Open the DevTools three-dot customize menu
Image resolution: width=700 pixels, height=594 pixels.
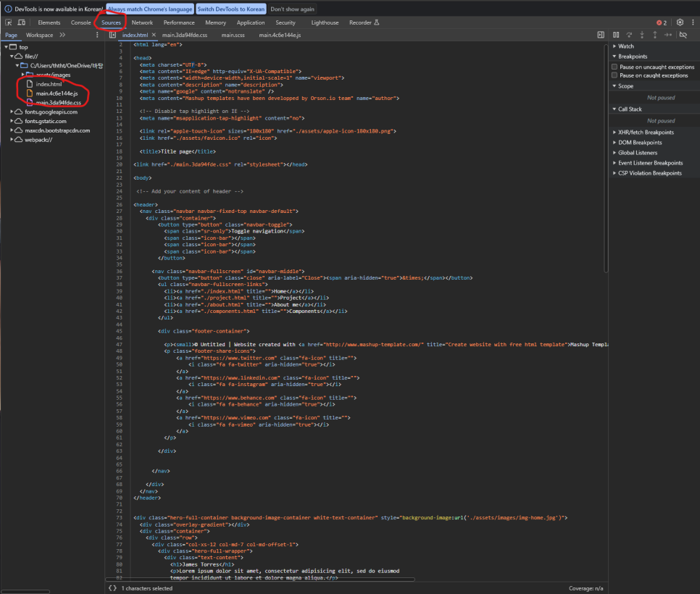693,22
